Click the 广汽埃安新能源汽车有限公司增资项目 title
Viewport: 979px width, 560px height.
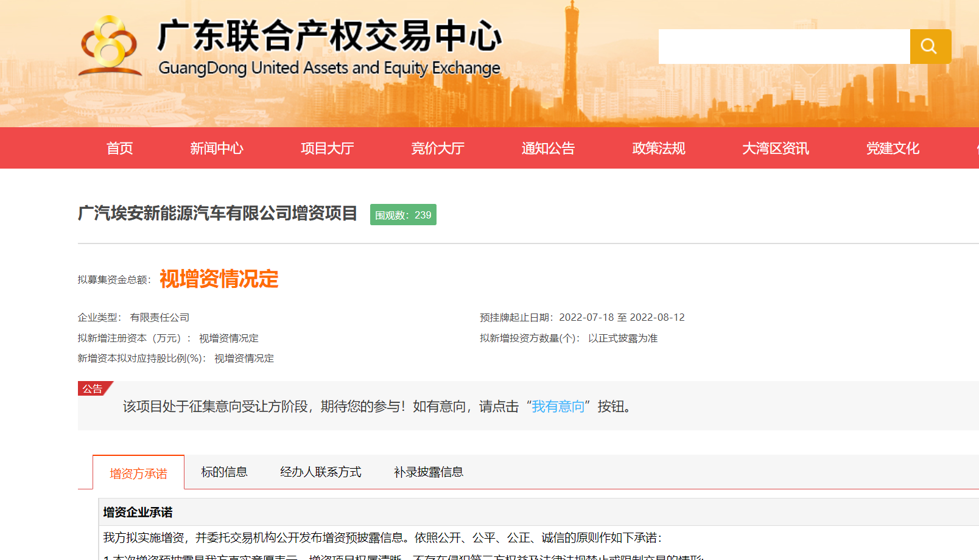219,214
